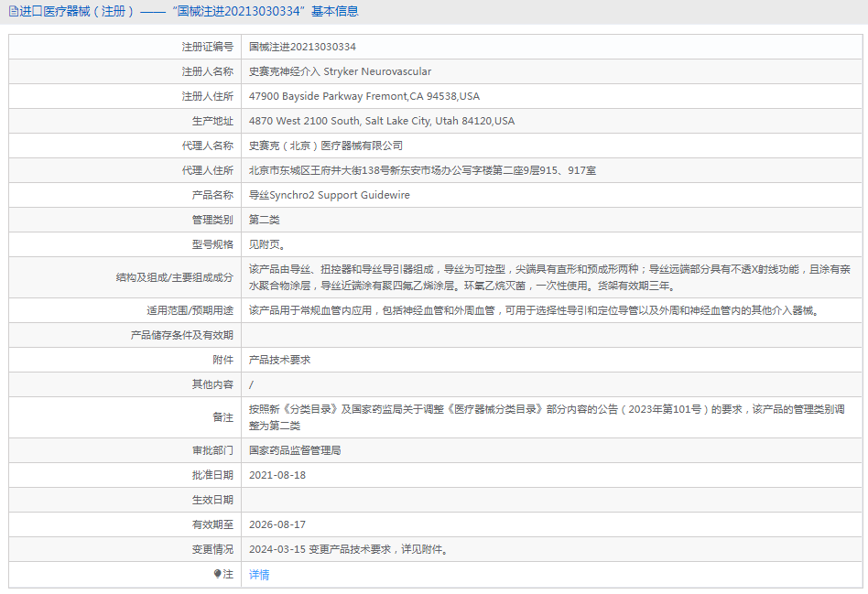Click the document icon before the page title
The height and width of the screenshot is (594, 868).
pyautogui.click(x=14, y=11)
